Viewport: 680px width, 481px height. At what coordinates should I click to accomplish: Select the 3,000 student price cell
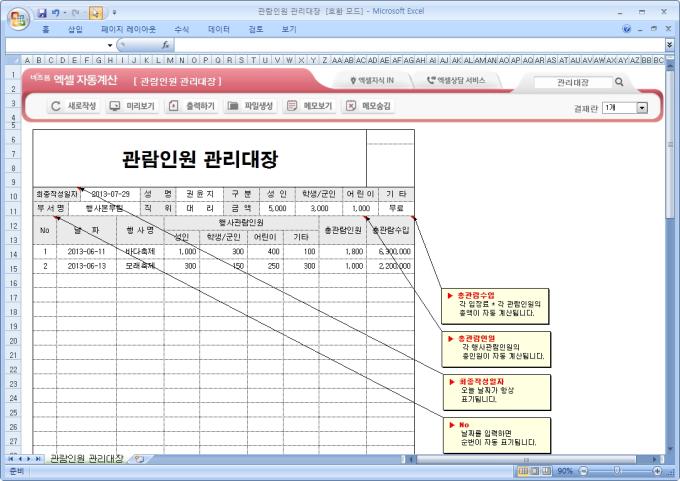[x=319, y=209]
